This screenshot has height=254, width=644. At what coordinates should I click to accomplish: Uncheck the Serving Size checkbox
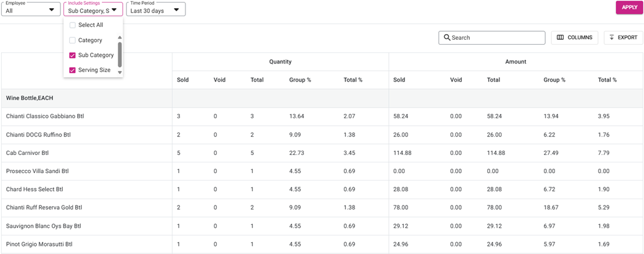point(72,70)
